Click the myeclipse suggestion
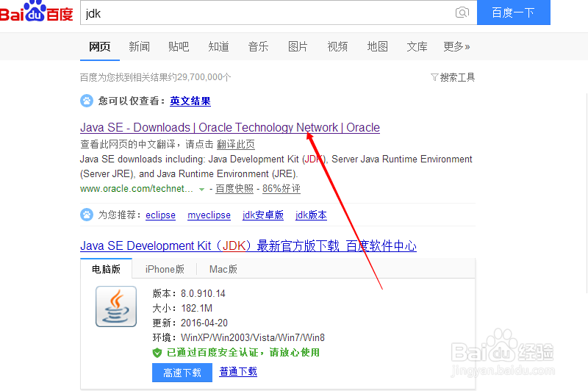 (209, 215)
